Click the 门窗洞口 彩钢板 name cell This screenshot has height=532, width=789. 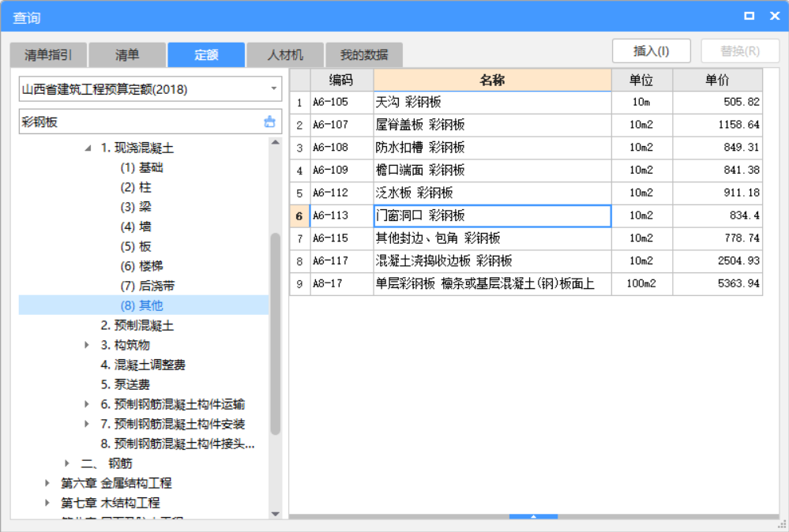493,215
